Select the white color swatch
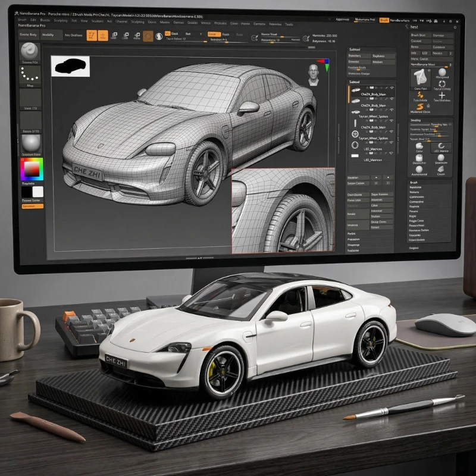 coord(38,192)
